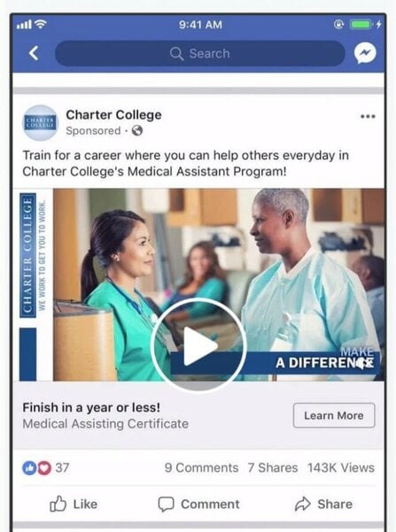396x532 pixels.
Task: Tap the Like thumbs-up button
Action: click(74, 504)
